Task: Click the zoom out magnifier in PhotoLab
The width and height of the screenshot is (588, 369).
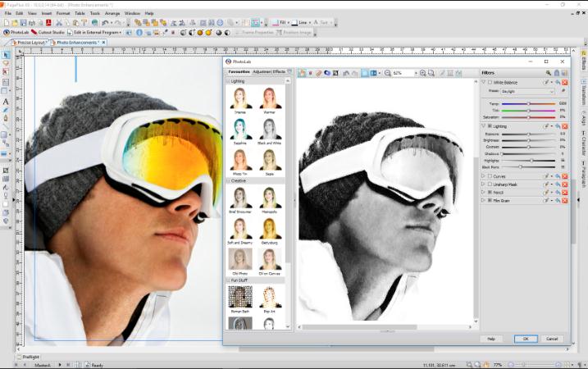Action: [x=386, y=73]
